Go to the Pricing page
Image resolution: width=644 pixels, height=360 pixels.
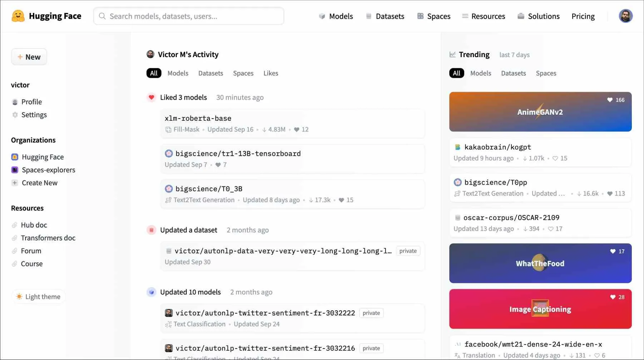[583, 16]
